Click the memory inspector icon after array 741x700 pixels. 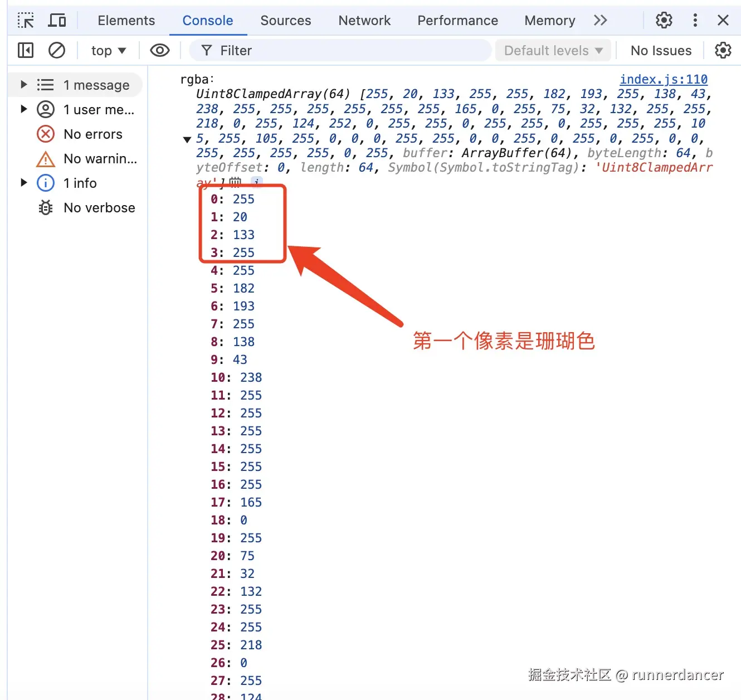[235, 182]
